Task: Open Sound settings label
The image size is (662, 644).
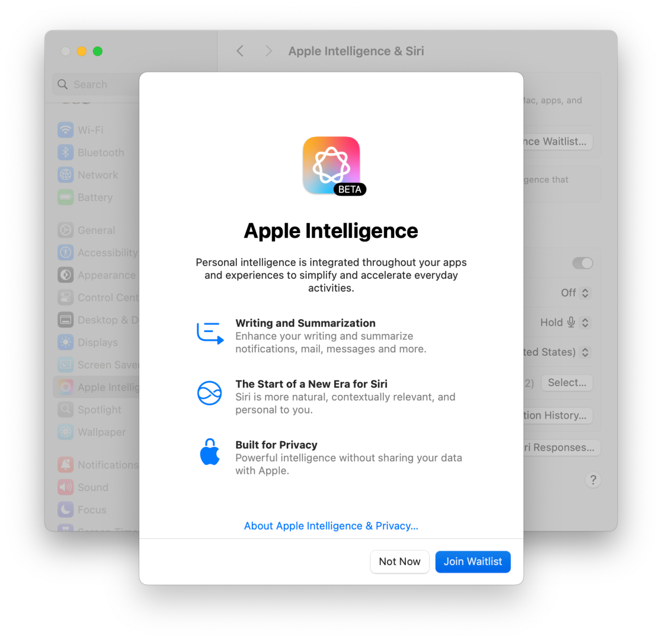Action: [x=93, y=487]
